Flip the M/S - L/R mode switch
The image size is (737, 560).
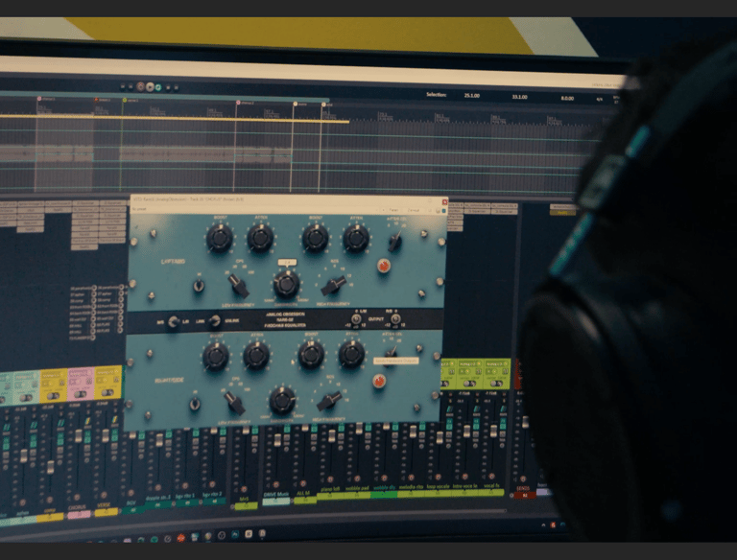pos(174,321)
